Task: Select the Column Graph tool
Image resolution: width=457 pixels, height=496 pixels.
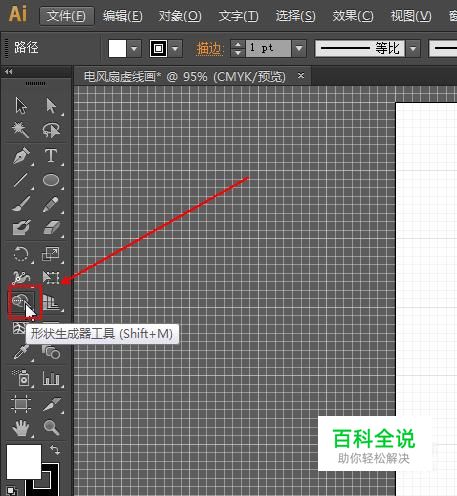Action: point(51,378)
